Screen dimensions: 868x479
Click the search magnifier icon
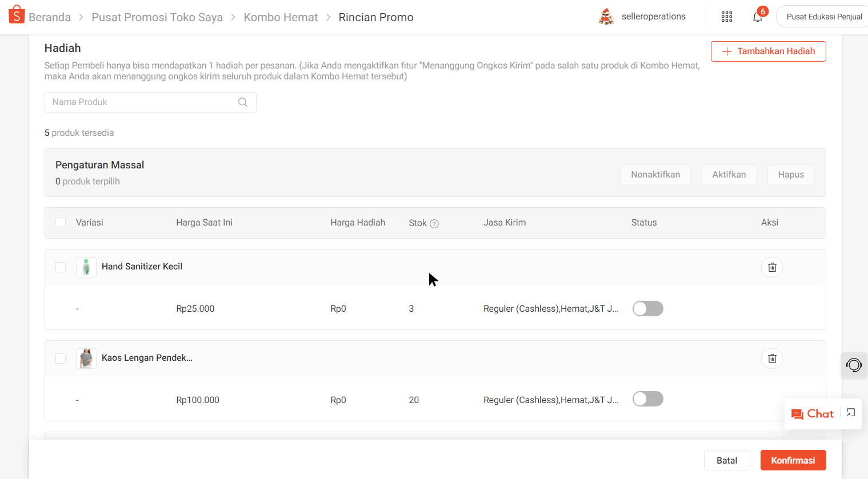coord(243,102)
